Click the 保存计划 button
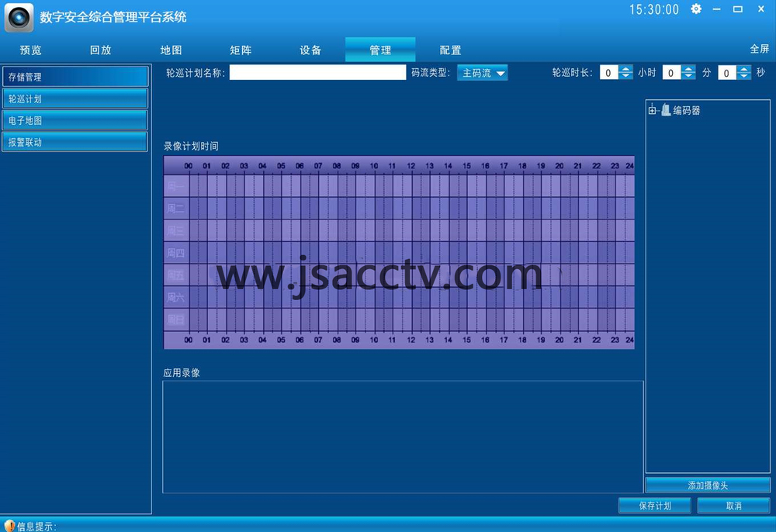 point(655,506)
